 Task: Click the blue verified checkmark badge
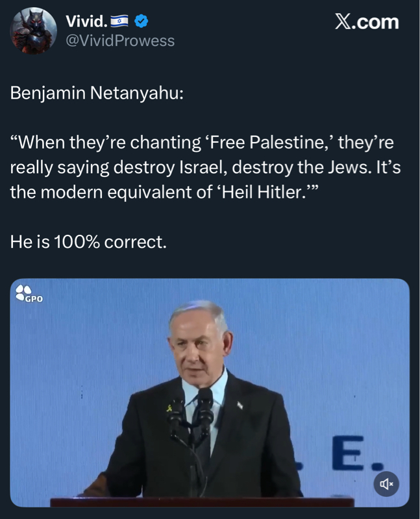(x=142, y=21)
